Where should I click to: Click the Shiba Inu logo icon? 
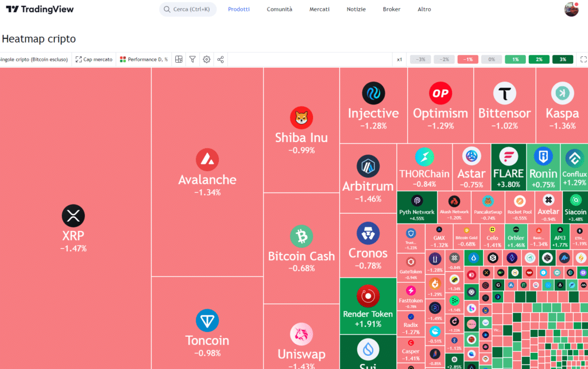click(x=301, y=118)
